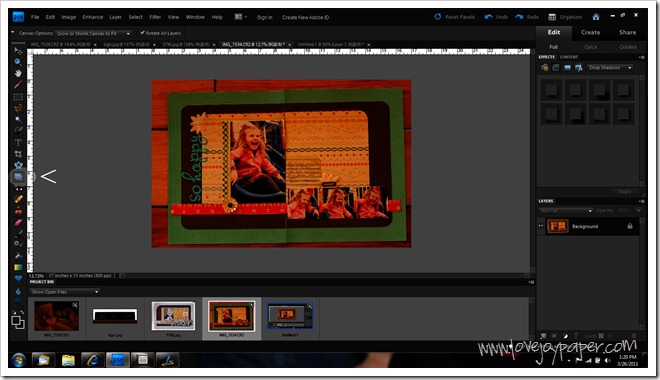Show Filters in the Effects panel
The image size is (660, 380).
[x=545, y=68]
